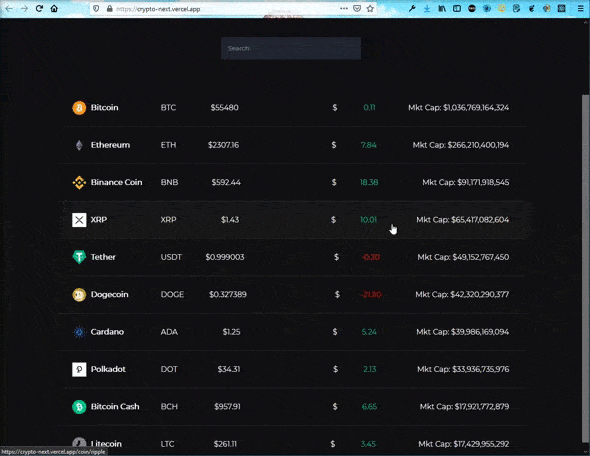This screenshot has height=456, width=590.
Task: Click Litecoin market cap $17,429,955,292
Action: (x=481, y=444)
